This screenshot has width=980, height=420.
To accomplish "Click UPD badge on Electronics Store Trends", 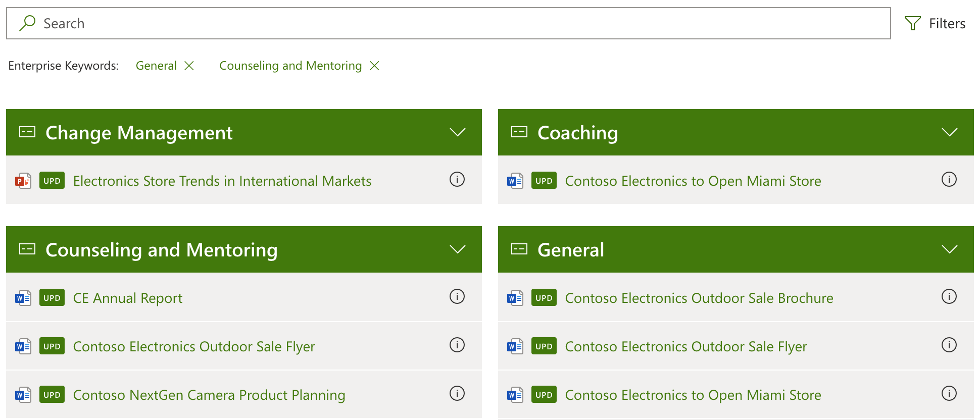I will (x=52, y=181).
